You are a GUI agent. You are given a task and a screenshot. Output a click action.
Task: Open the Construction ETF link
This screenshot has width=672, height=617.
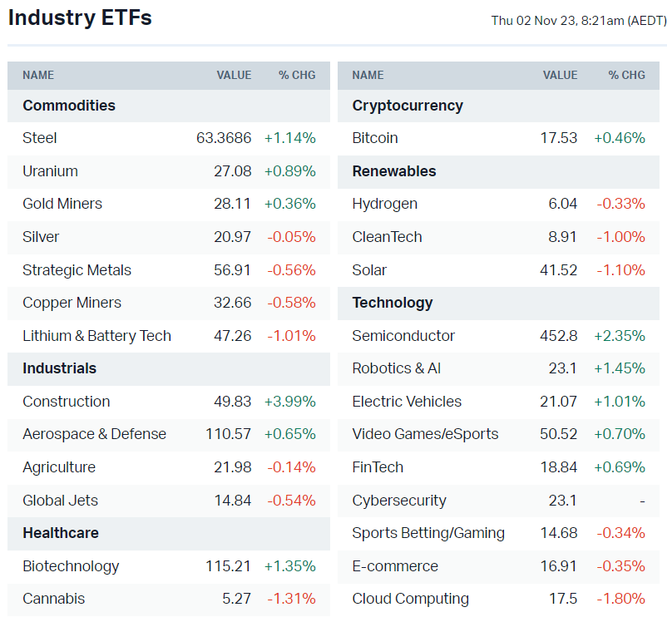(x=66, y=402)
